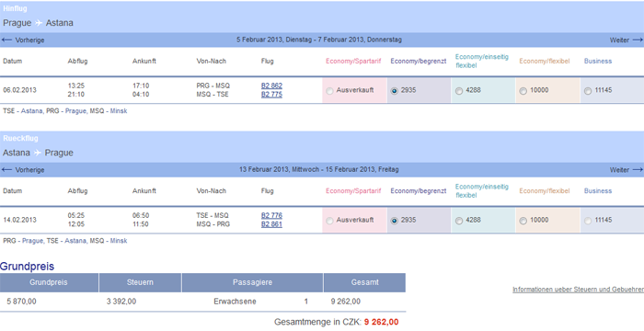Click the Steuern column header
644x331 pixels.
point(140,282)
